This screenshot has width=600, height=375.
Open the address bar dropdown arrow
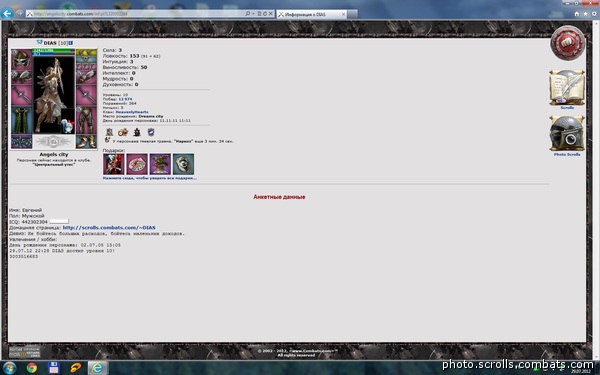[x=253, y=14]
